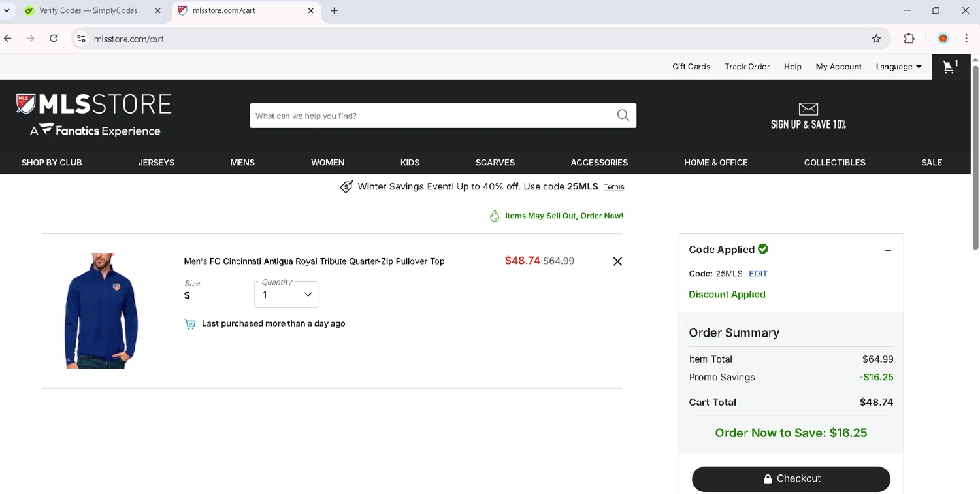Click the Cart Total $48.74 value
The height and width of the screenshot is (494, 980).
[876, 403]
